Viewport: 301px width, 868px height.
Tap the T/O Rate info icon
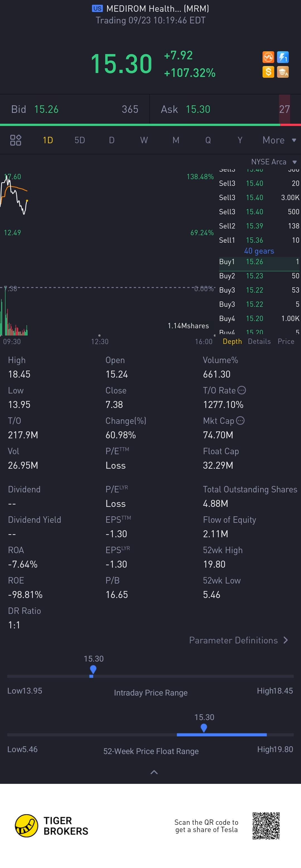(x=242, y=390)
